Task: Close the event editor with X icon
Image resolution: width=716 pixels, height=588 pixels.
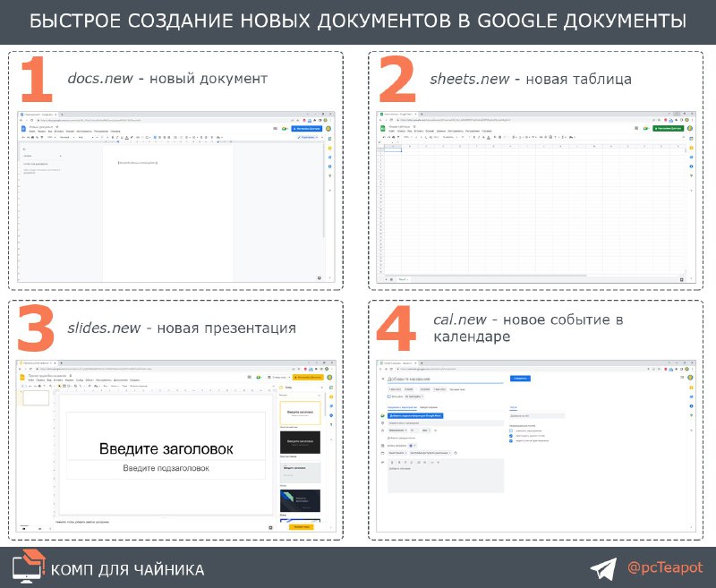Action: point(383,379)
